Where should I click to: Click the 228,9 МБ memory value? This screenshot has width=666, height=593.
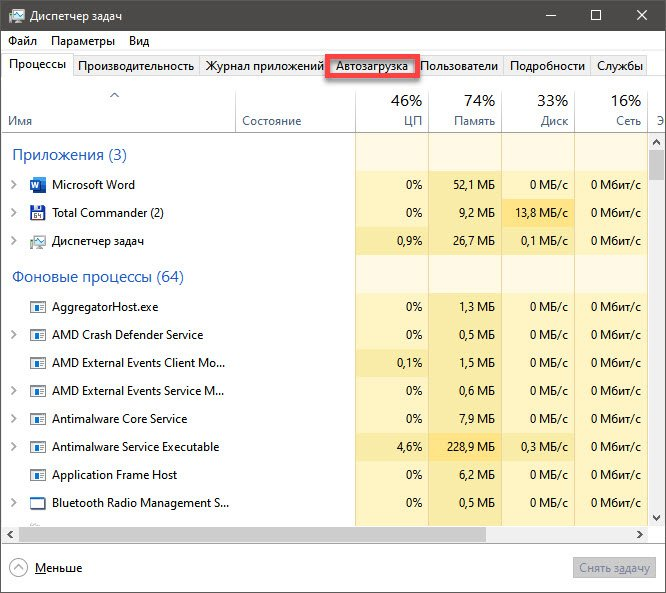pyautogui.click(x=471, y=447)
